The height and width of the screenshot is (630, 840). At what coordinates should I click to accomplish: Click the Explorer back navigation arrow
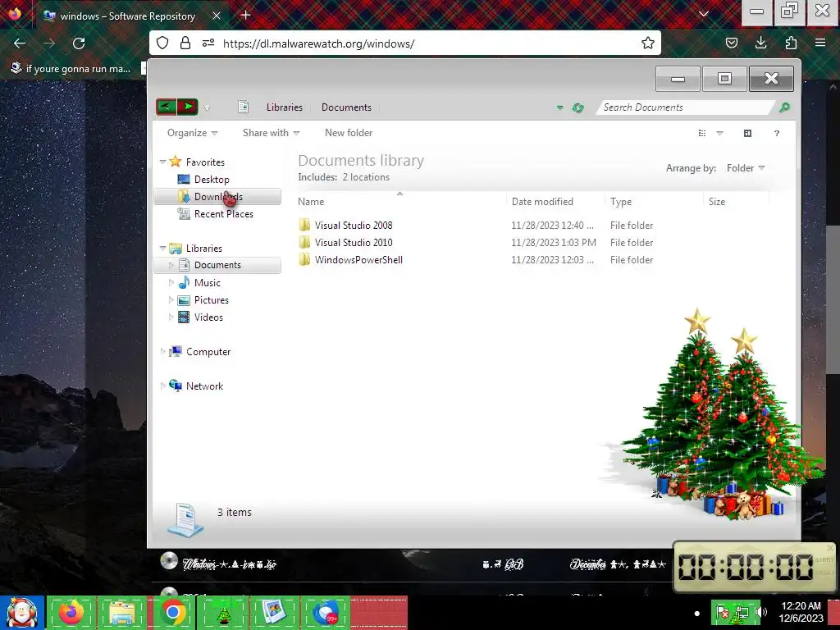coord(166,107)
